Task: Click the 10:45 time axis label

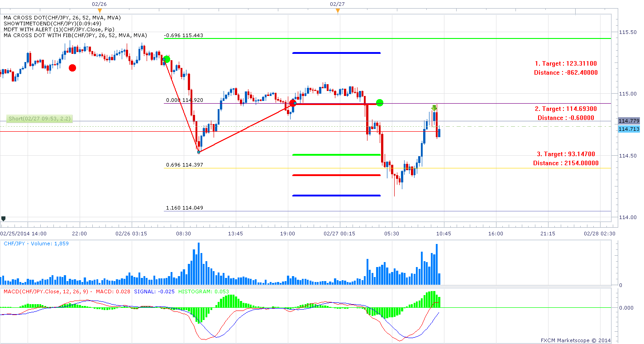Action: click(x=444, y=233)
